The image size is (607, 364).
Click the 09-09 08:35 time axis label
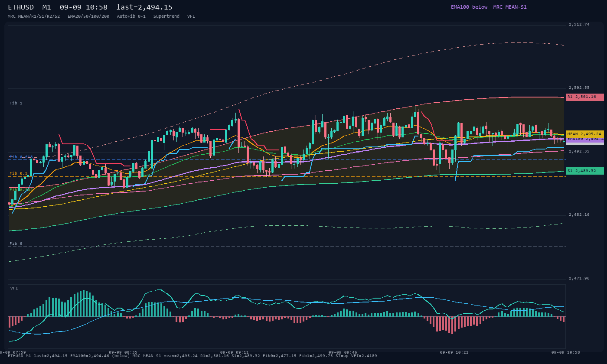click(x=123, y=352)
